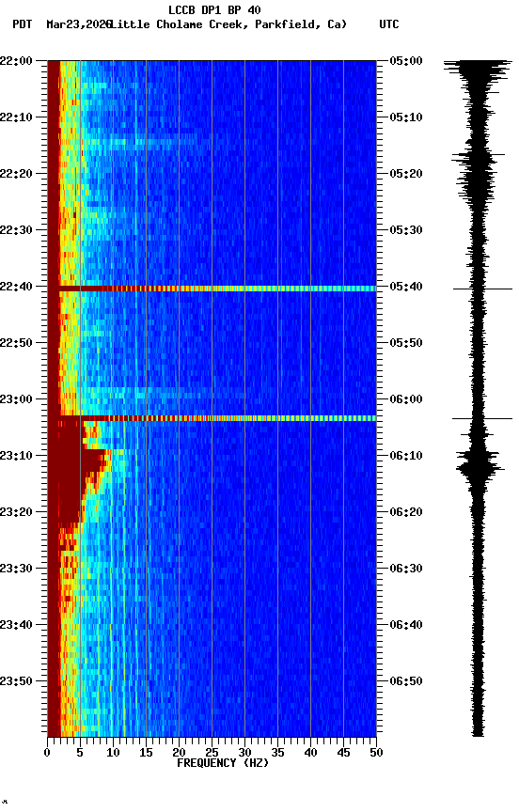Click the 'PDT' timezone label
519x812 pixels.
point(23,24)
